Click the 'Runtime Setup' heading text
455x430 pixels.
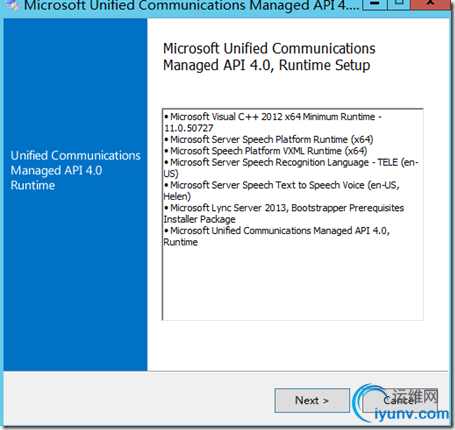[x=324, y=65]
